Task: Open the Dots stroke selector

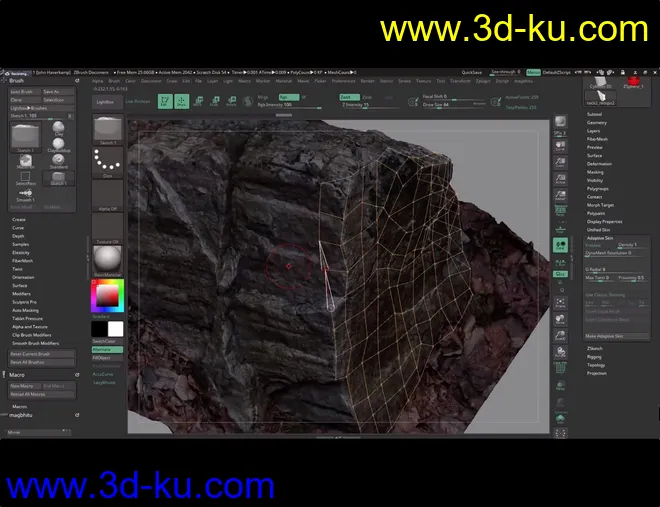Action: tap(107, 162)
